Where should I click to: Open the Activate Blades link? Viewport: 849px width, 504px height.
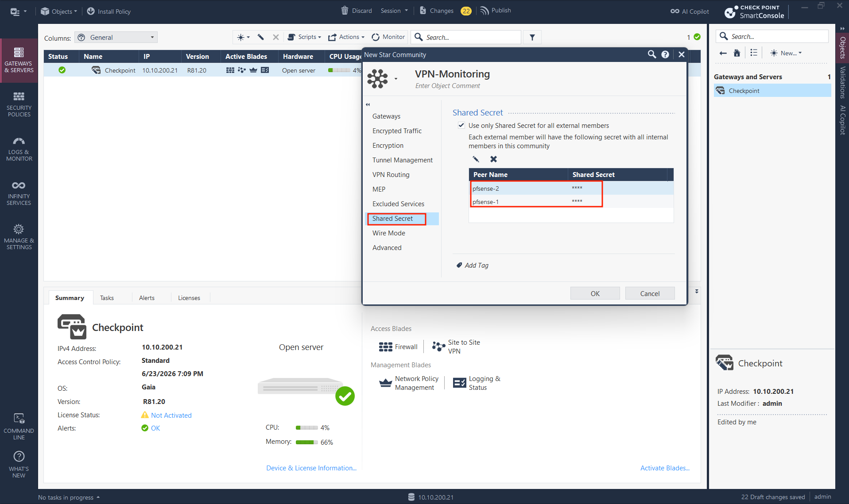pyautogui.click(x=665, y=468)
